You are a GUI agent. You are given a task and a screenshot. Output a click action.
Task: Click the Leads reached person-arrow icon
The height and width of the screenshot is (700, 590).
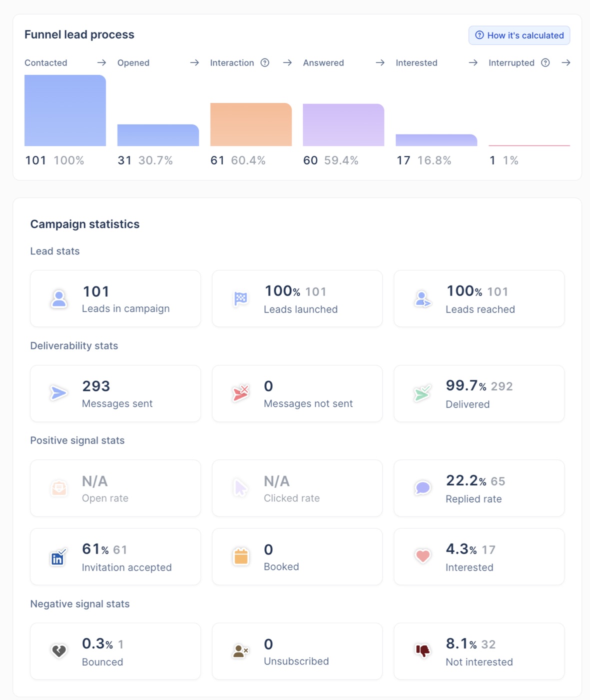[x=423, y=299]
